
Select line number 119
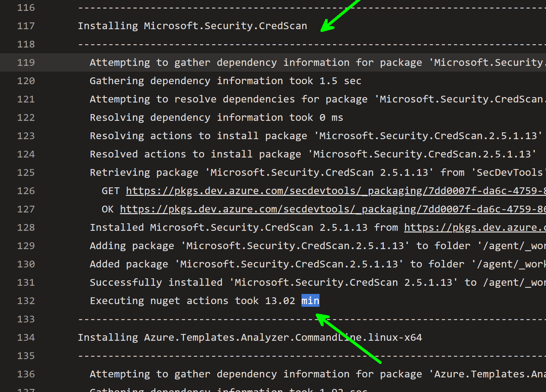pyautogui.click(x=26, y=62)
